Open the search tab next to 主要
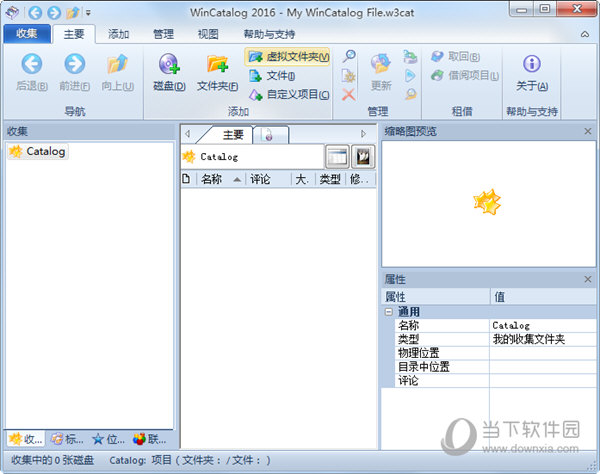Viewport: 600px width, 474px height. tap(271, 135)
